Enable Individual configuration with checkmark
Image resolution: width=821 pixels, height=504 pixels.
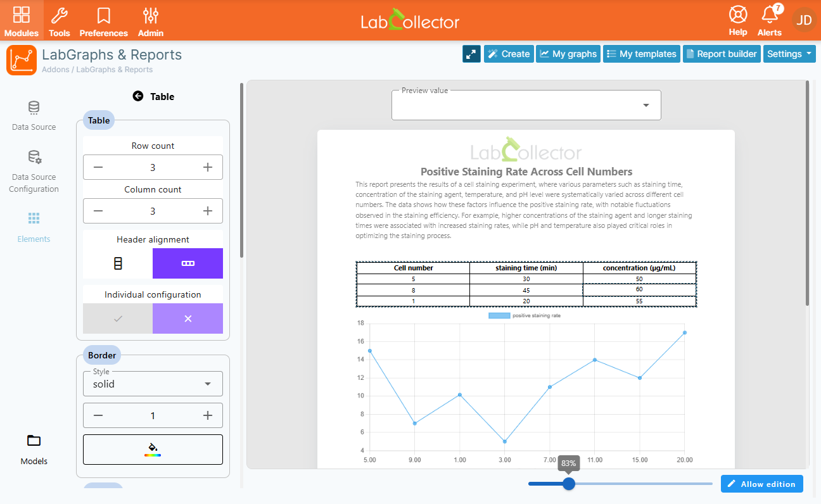tap(118, 318)
